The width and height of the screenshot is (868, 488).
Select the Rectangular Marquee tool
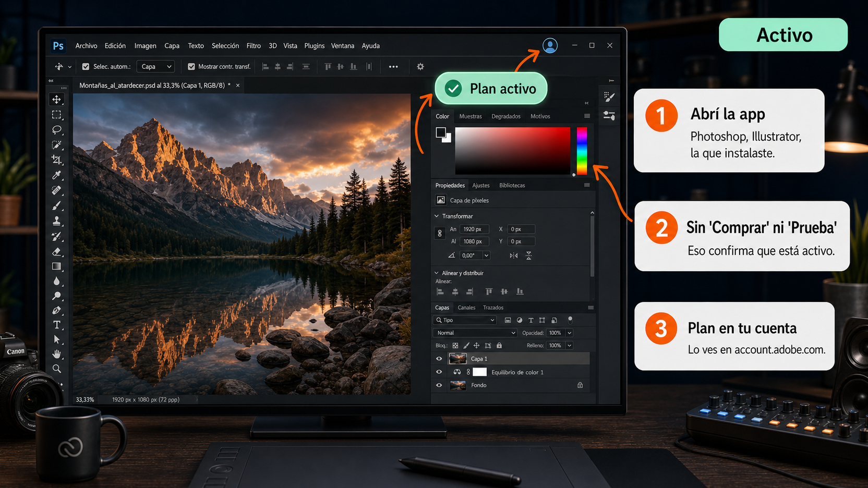pos(57,115)
